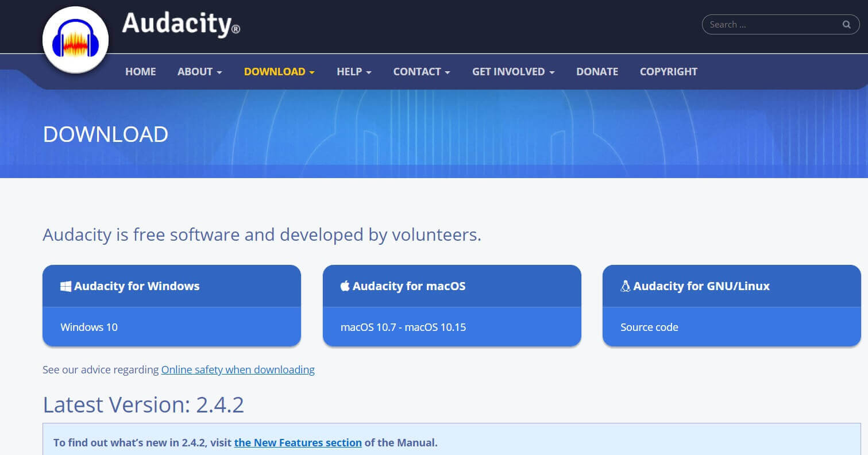This screenshot has width=868, height=455.
Task: Click the Audacity wordmark title
Action: [181, 24]
